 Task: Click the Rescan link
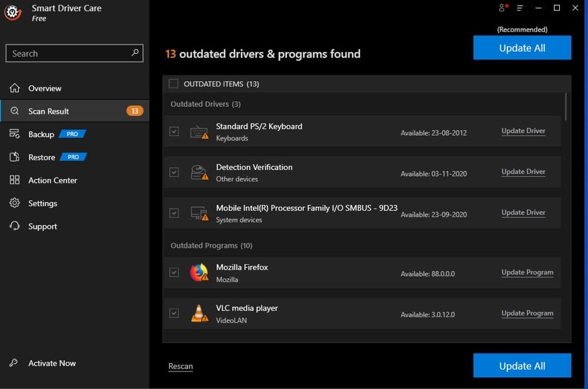[181, 366]
